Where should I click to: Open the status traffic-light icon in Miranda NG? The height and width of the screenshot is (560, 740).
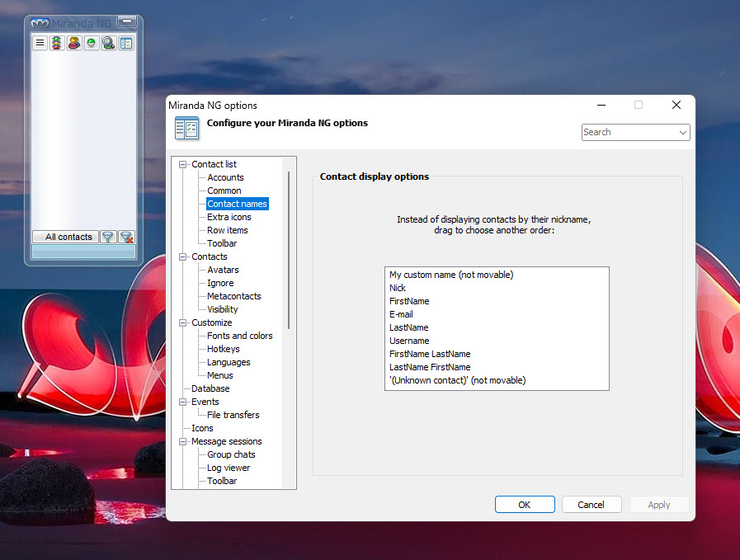pyautogui.click(x=57, y=43)
